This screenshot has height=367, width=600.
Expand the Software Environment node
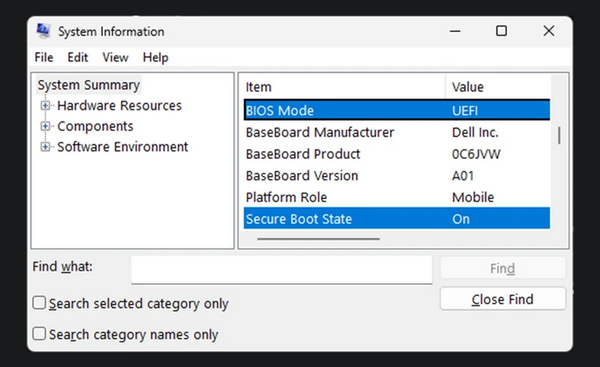point(45,147)
